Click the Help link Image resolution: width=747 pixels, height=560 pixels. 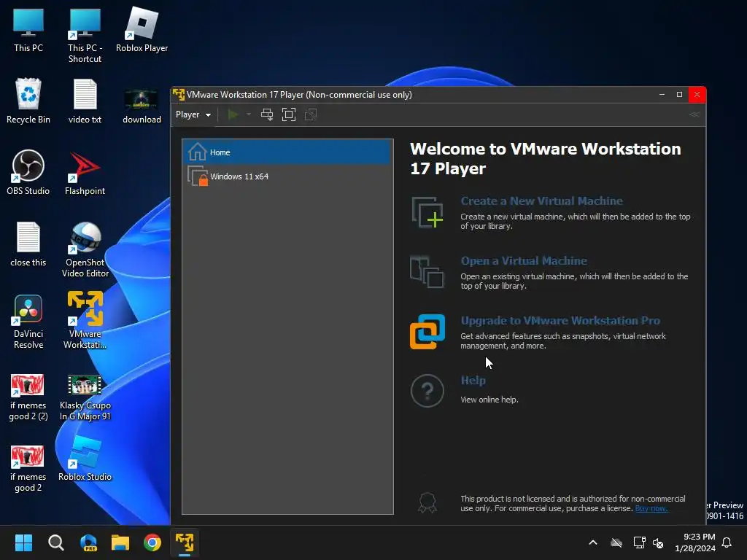(473, 381)
